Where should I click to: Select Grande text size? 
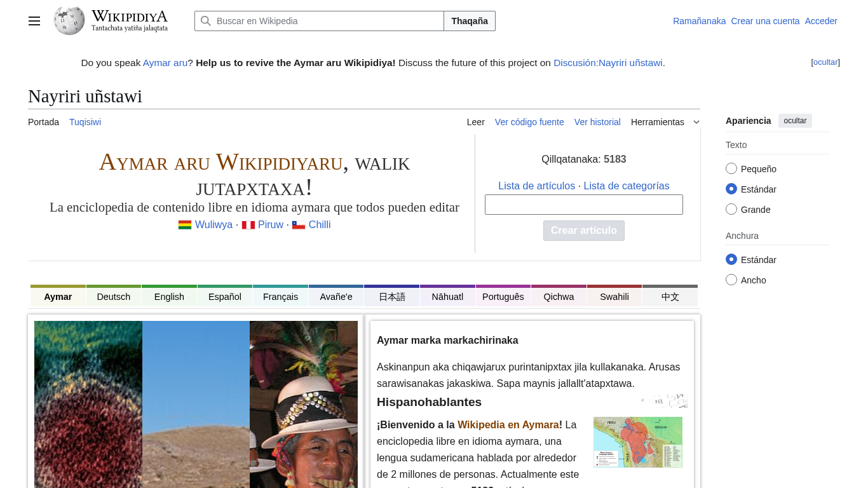[731, 209]
